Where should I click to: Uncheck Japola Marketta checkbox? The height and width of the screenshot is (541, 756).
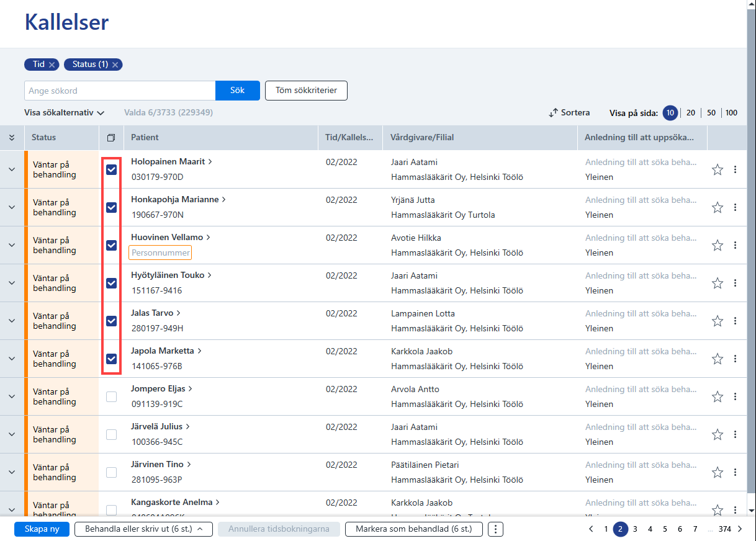[x=111, y=359]
